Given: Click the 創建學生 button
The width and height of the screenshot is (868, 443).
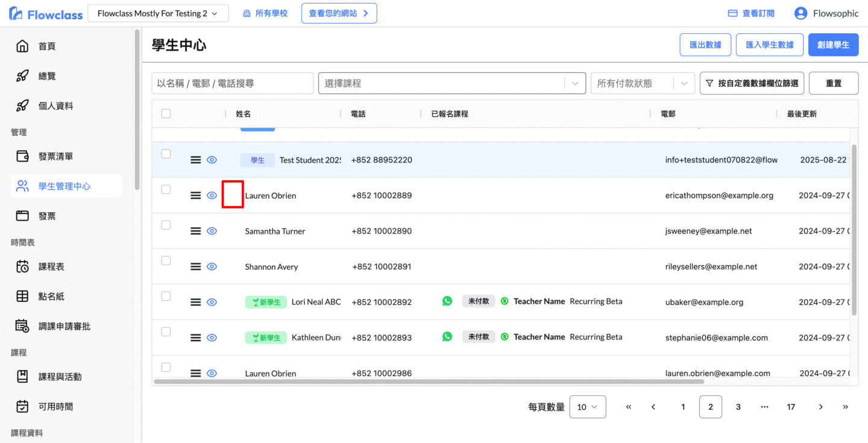Looking at the screenshot, I should pyautogui.click(x=833, y=45).
